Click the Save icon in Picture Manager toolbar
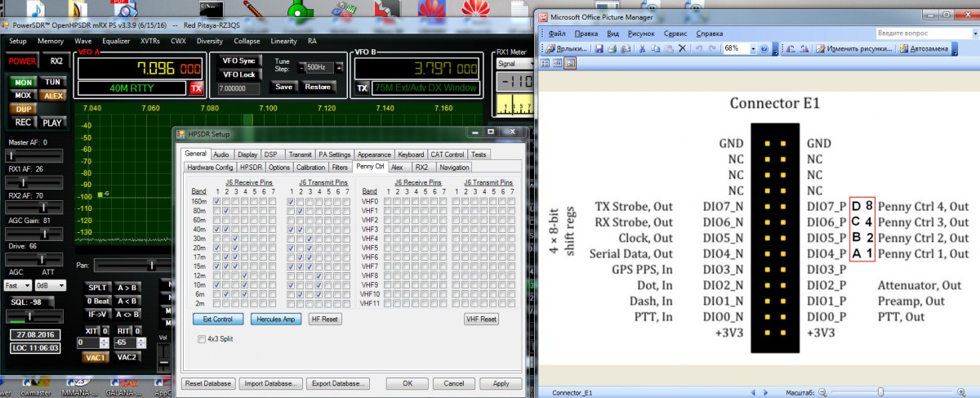Screen dimensions: 980x398 [599, 48]
